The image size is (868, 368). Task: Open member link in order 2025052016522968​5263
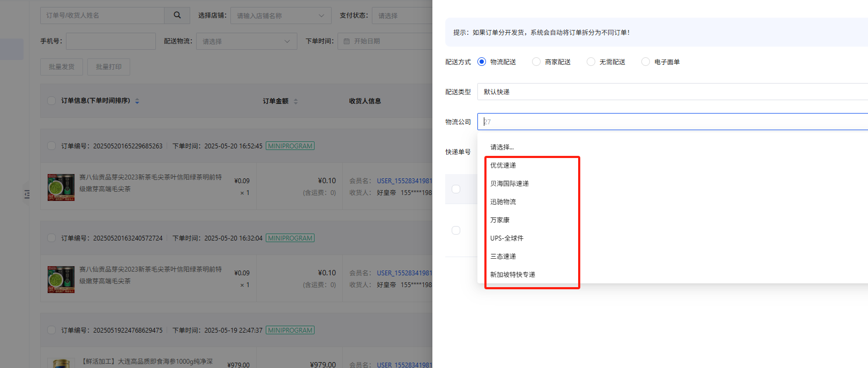tap(404, 181)
